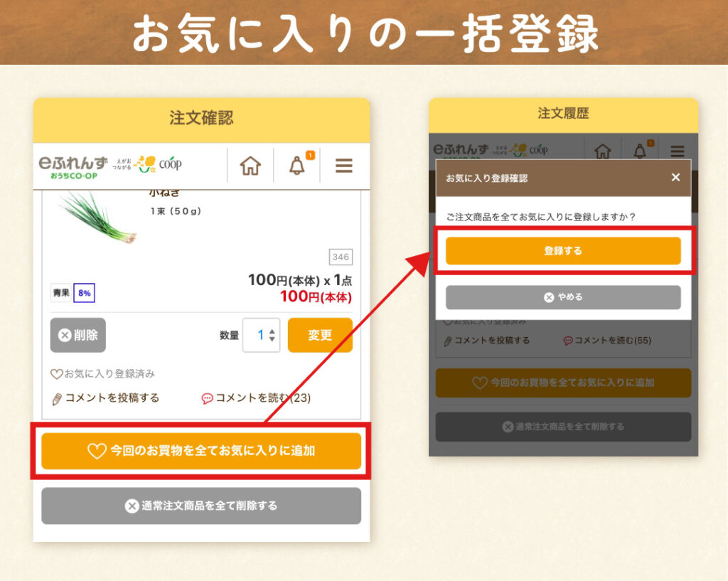This screenshot has height=581, width=728.
Task: Open hamburger menu in 注文確認 header
Action: point(344,165)
